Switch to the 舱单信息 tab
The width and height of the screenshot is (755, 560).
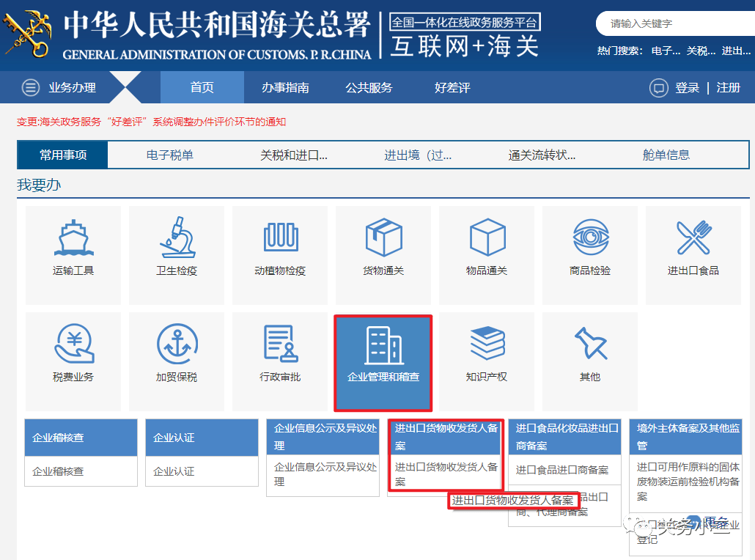pyautogui.click(x=666, y=155)
